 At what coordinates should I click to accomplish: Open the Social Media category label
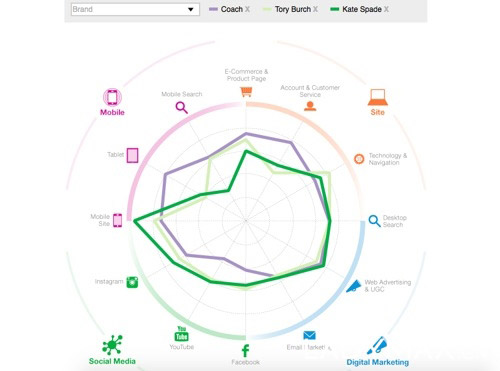tap(112, 361)
